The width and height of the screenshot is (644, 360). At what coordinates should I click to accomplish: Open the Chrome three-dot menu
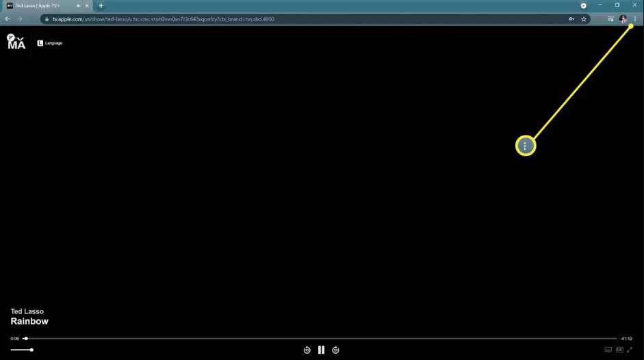click(635, 19)
